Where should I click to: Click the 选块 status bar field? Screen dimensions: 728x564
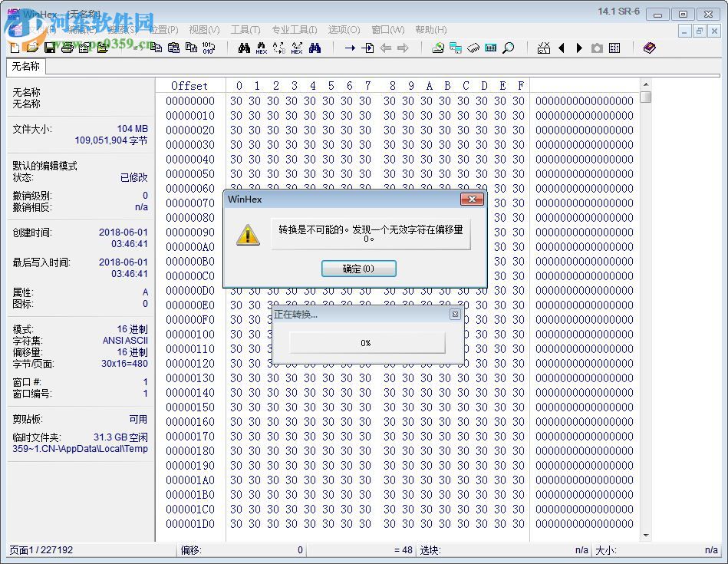[x=504, y=550]
